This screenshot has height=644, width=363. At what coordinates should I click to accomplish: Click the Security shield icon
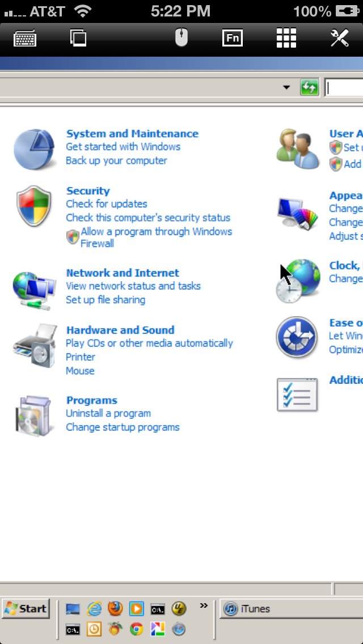(x=33, y=205)
